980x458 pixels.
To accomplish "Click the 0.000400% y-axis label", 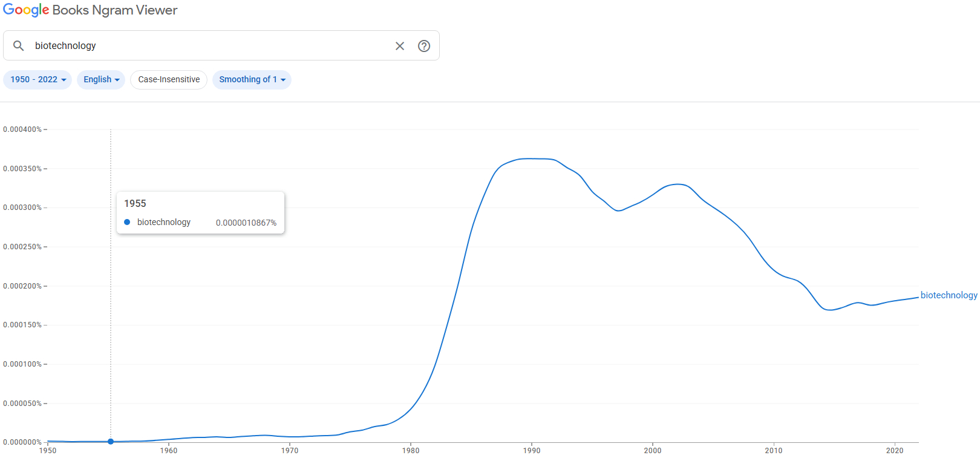I will click(22, 129).
